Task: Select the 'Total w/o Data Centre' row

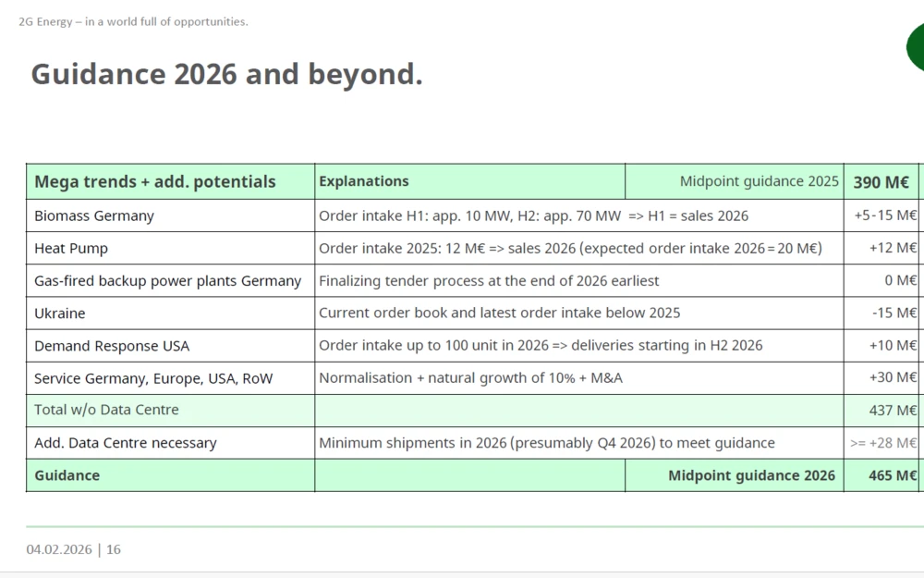Action: (106, 410)
